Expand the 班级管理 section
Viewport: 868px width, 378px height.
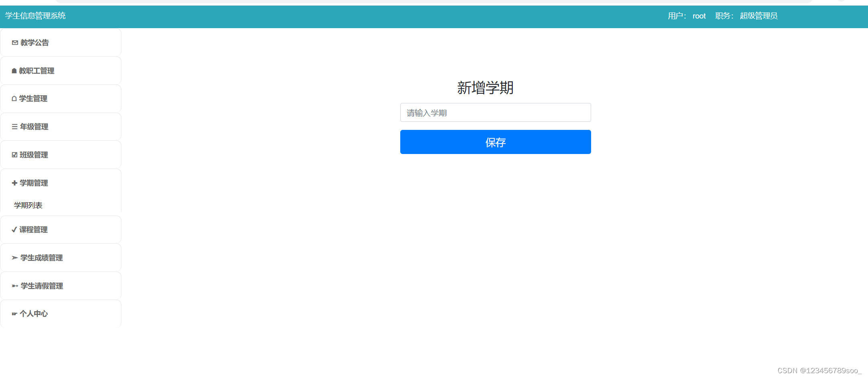point(61,155)
